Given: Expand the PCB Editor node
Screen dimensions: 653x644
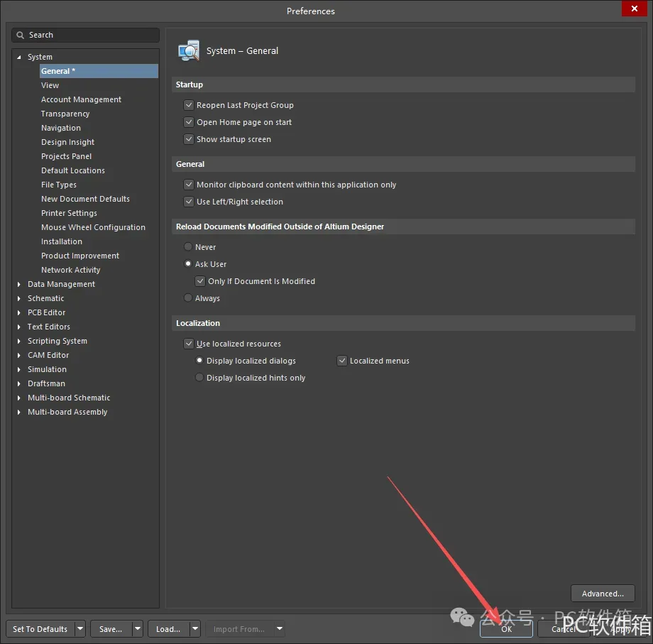Looking at the screenshot, I should (18, 312).
